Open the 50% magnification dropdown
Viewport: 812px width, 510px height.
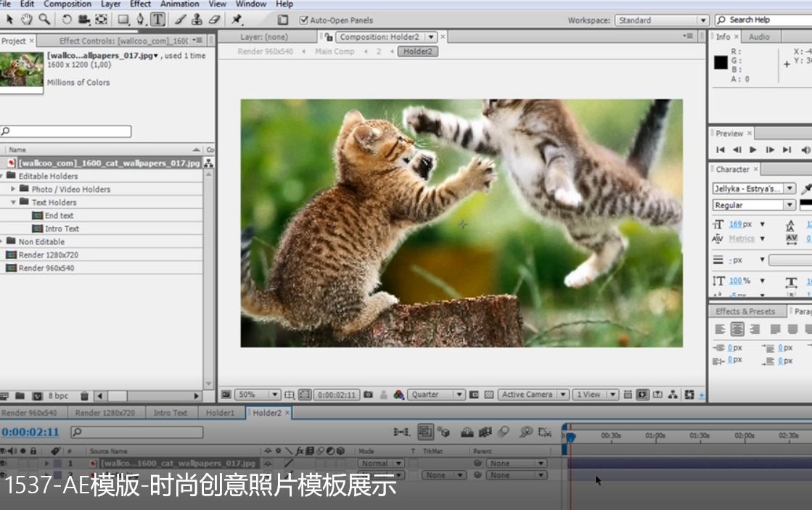pyautogui.click(x=258, y=395)
